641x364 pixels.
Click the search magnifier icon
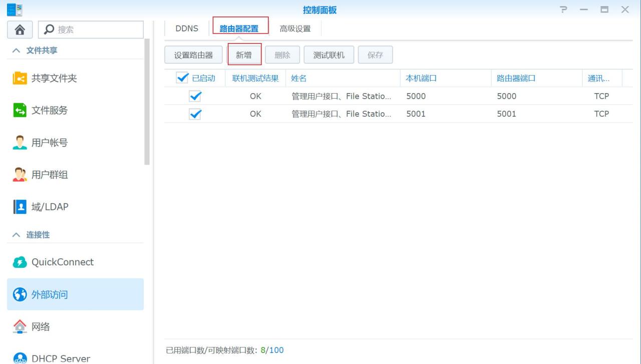pyautogui.click(x=50, y=30)
